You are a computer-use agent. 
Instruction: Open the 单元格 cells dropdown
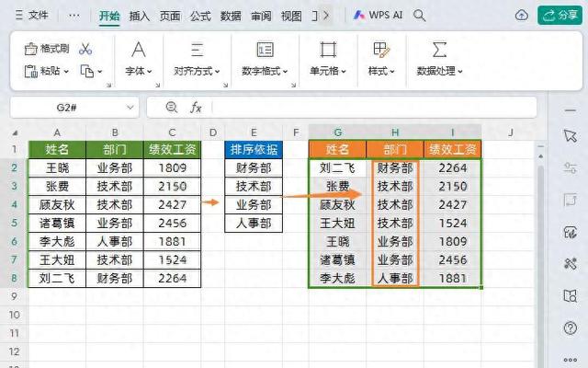(x=328, y=71)
